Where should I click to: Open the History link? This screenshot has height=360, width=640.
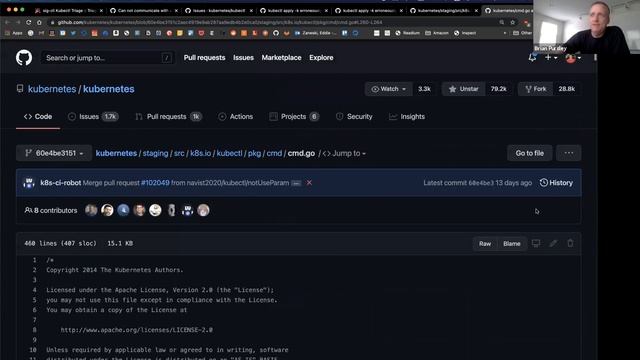(556, 183)
